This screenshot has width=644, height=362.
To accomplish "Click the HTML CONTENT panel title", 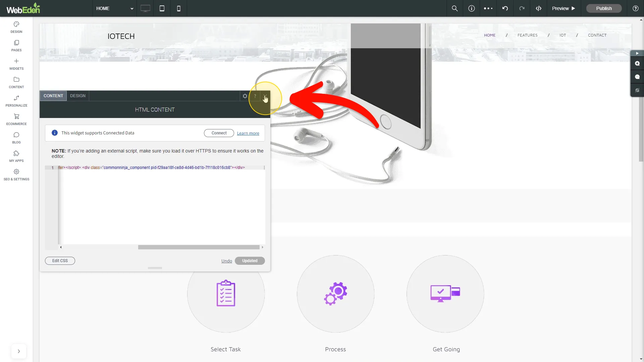I will click(x=155, y=110).
